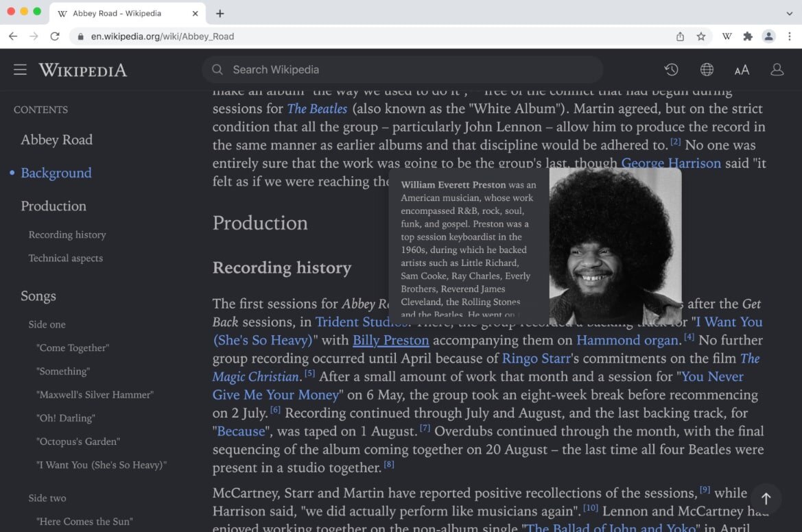Click the address bar URL
Image resolution: width=802 pixels, height=532 pixels.
[162, 36]
